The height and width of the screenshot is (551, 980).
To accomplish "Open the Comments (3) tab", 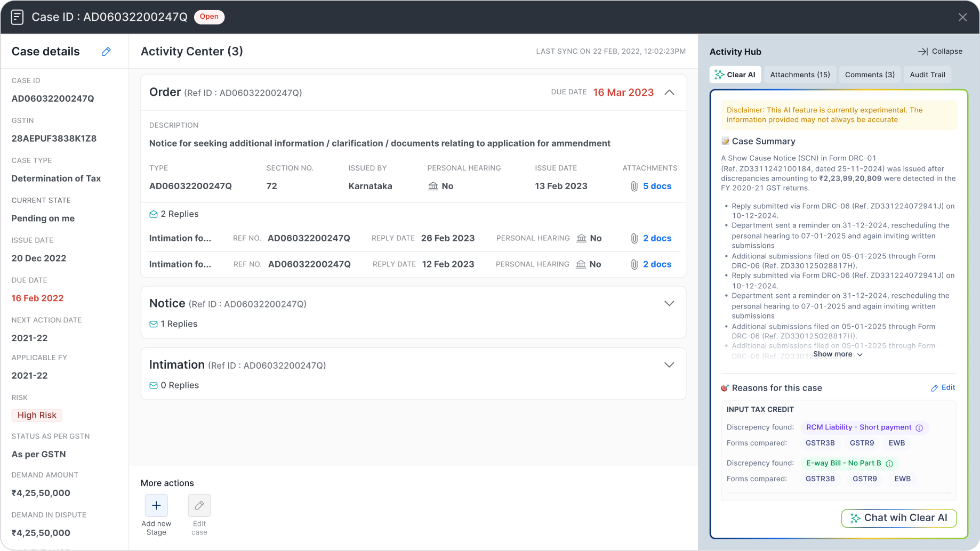I will pos(870,75).
